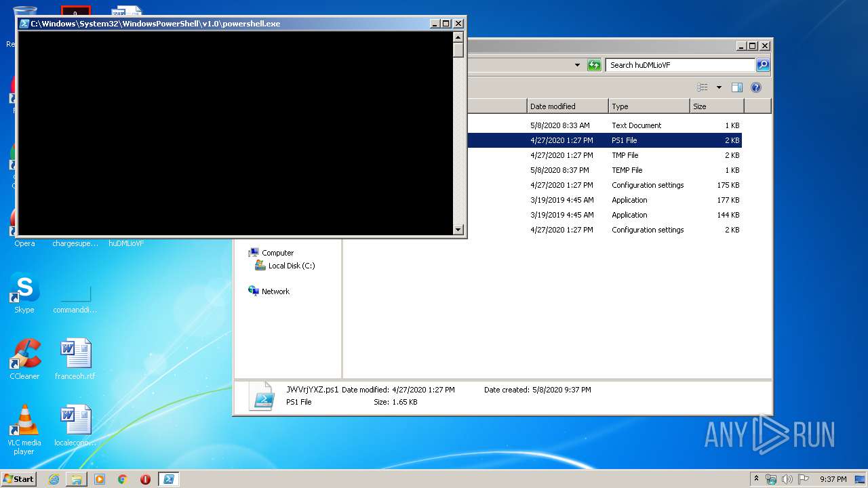Click the volume speaker tray icon
868x488 pixels.
(x=787, y=479)
